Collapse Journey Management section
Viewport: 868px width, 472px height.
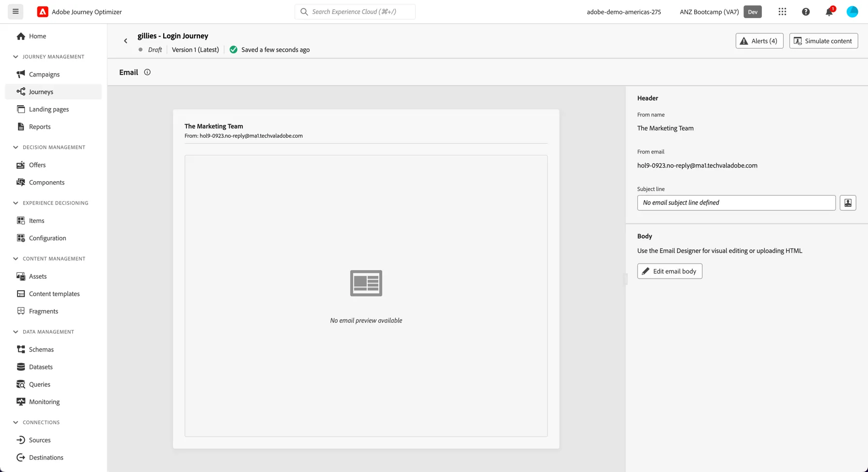15,57
